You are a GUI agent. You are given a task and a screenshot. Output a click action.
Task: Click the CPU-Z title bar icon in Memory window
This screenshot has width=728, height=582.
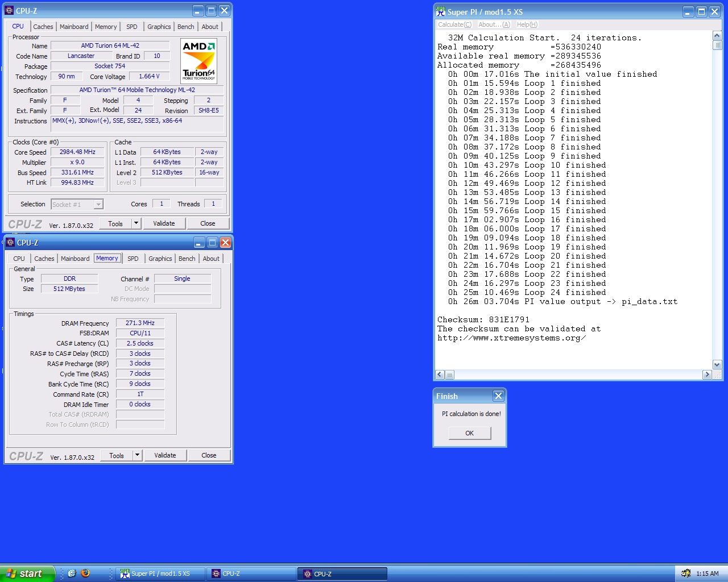tap(10, 243)
